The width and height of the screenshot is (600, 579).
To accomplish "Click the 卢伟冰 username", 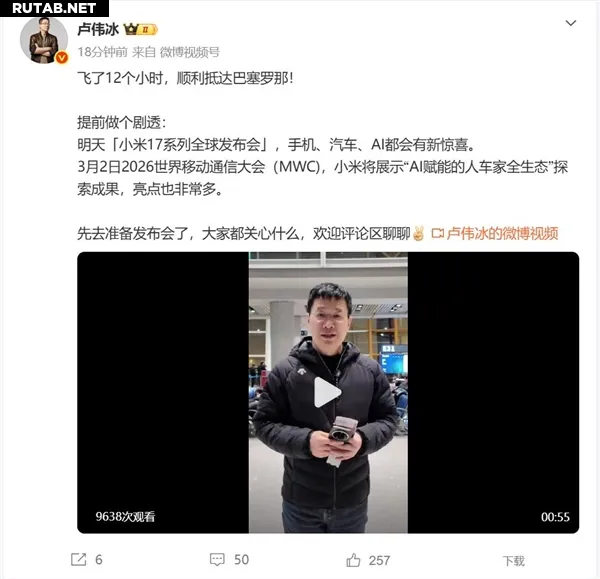I will point(98,29).
